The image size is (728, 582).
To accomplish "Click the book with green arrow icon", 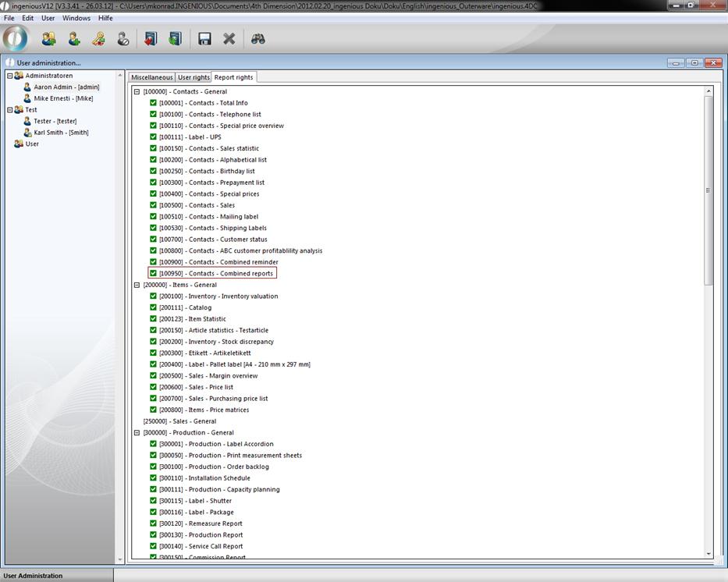I will [175, 38].
